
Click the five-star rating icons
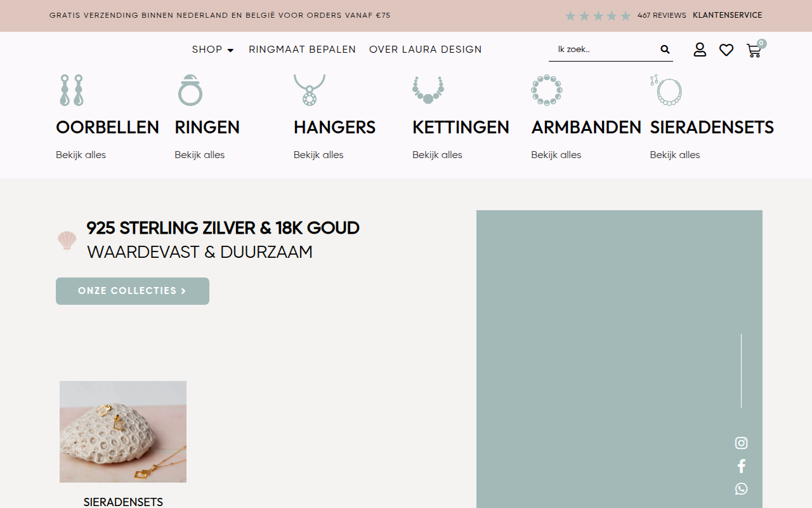(x=598, y=16)
